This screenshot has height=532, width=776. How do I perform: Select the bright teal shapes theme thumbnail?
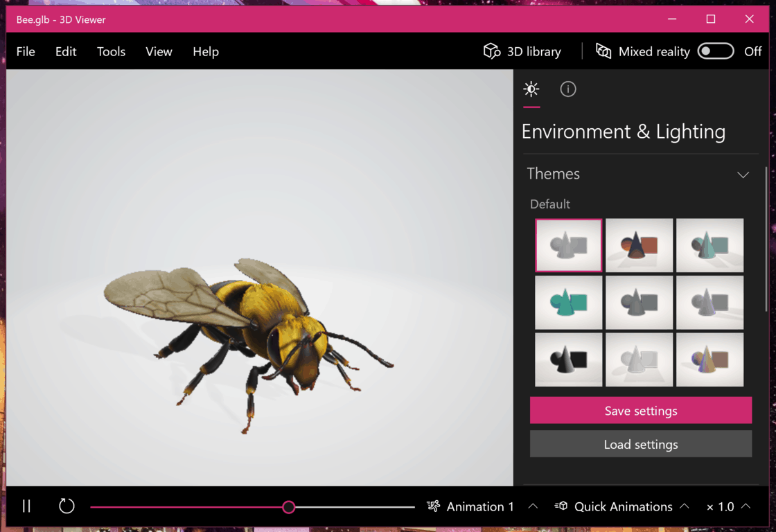coord(568,303)
